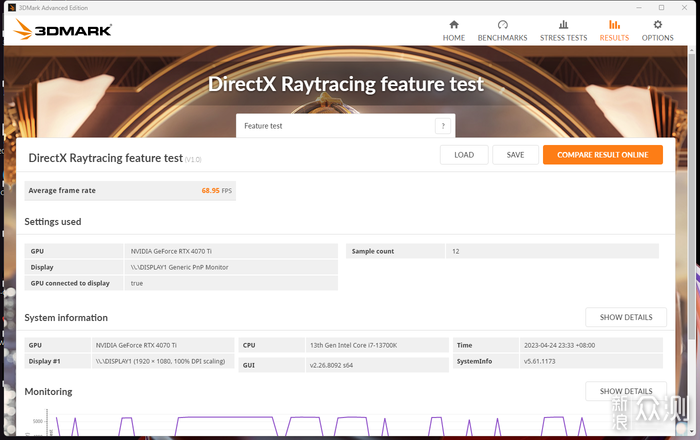Click the System information heading
The height and width of the screenshot is (440, 700).
[66, 318]
